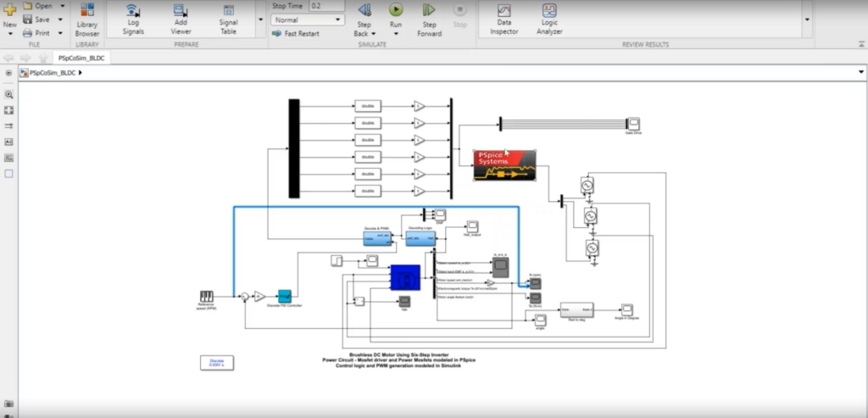The image size is (868, 418).
Task: Select the first double conversion block
Action: pos(368,106)
